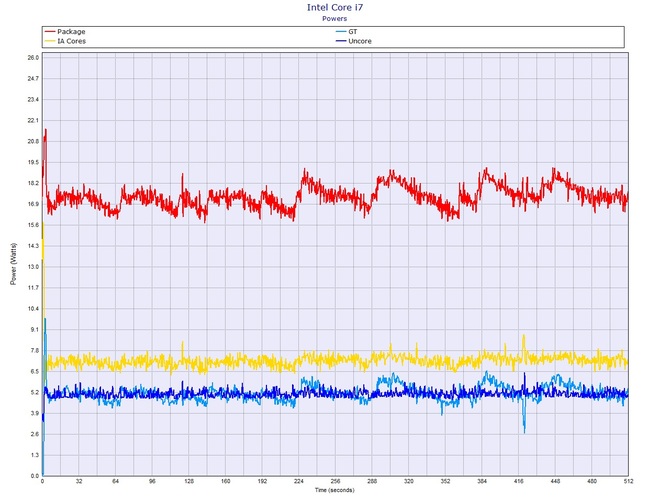670x502 pixels.
Task: Click the 20.8 y-axis value
Action: click(33, 141)
